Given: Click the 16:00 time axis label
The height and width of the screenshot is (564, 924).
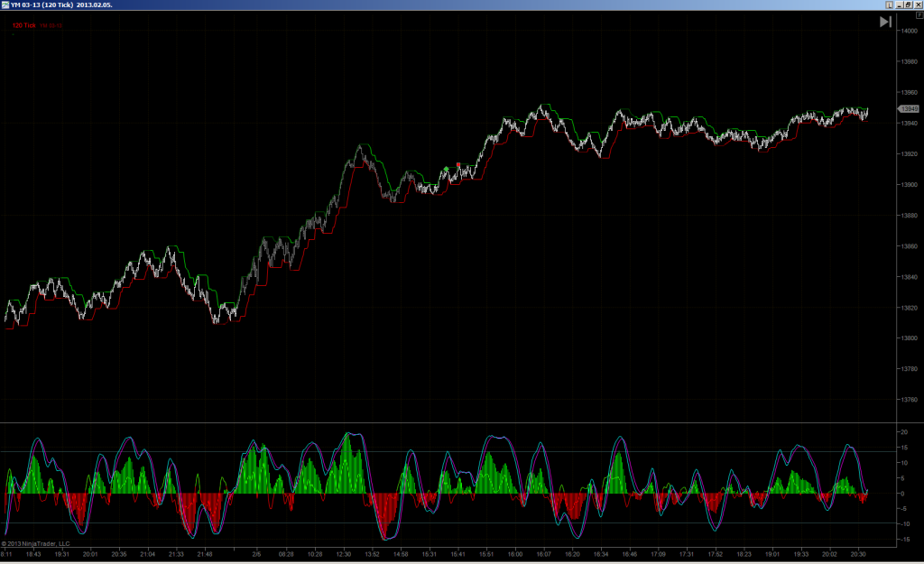Looking at the screenshot, I should 515,554.
